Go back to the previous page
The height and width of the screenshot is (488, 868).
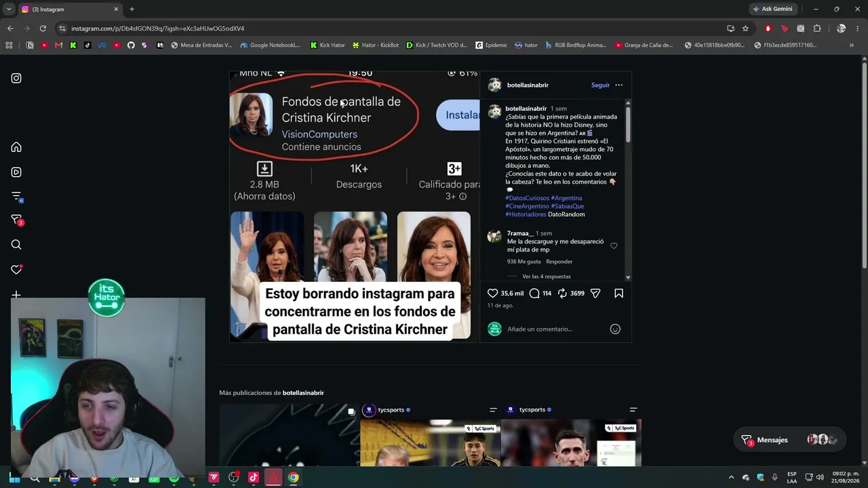coord(10,28)
